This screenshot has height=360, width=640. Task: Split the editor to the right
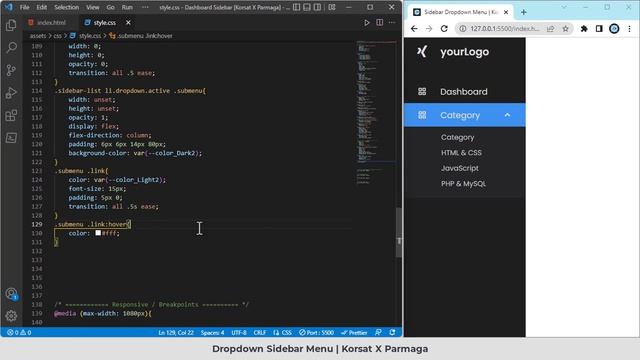point(380,23)
